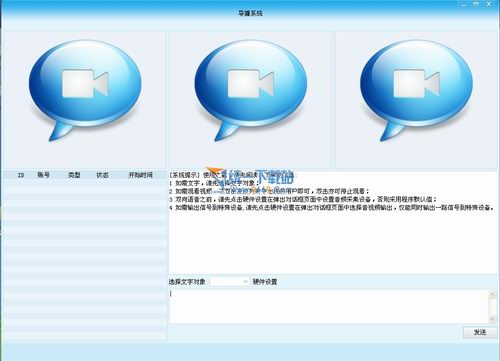Image resolution: width=500 pixels, height=361 pixels.
Task: Click message box scrollbar down arrow
Action: (x=492, y=319)
